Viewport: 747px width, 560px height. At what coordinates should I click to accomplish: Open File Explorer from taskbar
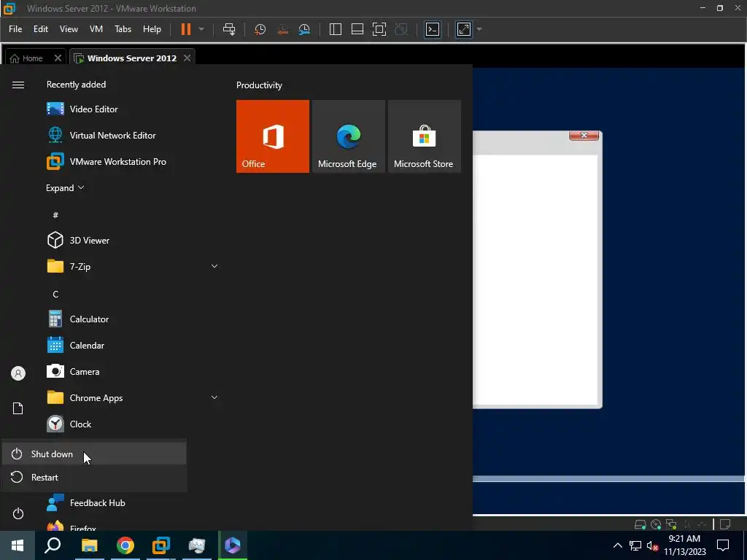[89, 545]
